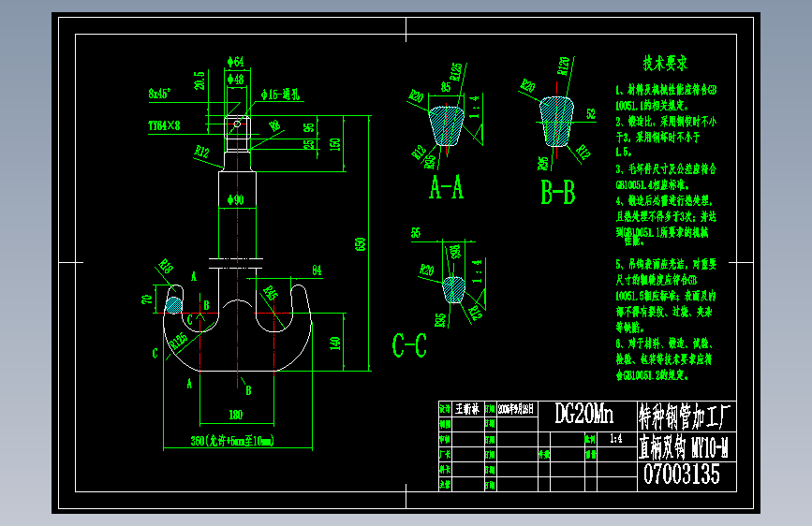Click the 2006年9月28日 date cell

516,409
